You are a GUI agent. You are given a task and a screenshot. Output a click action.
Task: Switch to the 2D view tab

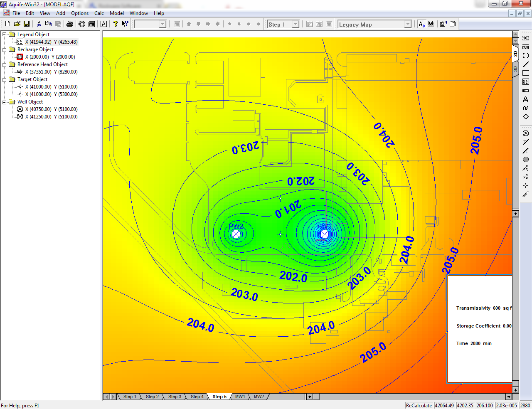(x=515, y=54)
